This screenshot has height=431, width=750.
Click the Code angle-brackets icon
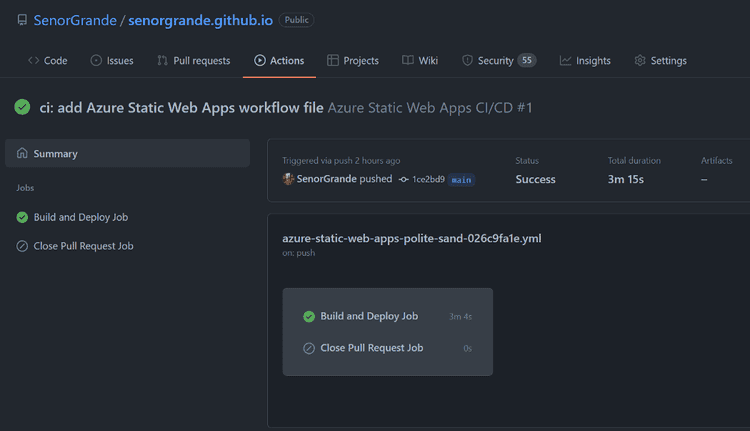[33, 60]
